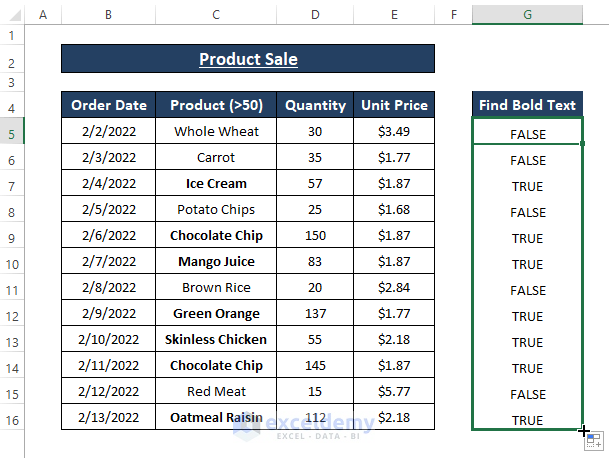Click the 2/13/2022 order date cell
The image size is (609, 458).
(x=109, y=418)
